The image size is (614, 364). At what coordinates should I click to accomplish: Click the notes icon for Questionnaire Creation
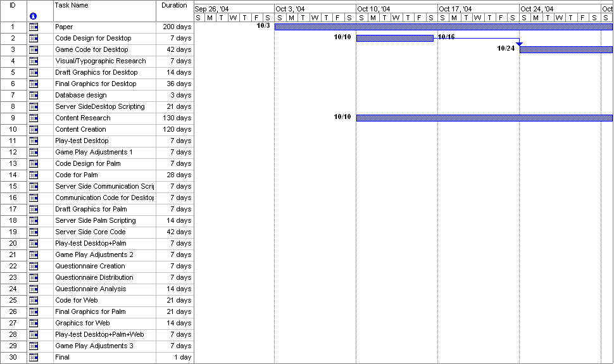[34, 267]
